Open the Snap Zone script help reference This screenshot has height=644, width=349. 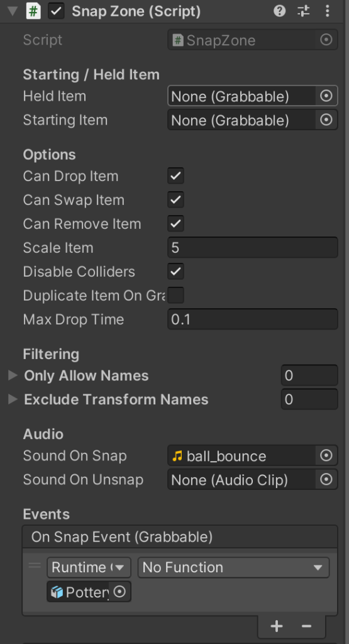280,11
